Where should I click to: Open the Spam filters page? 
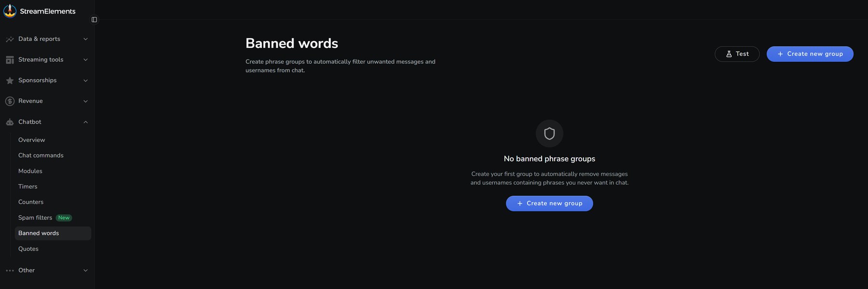35,218
